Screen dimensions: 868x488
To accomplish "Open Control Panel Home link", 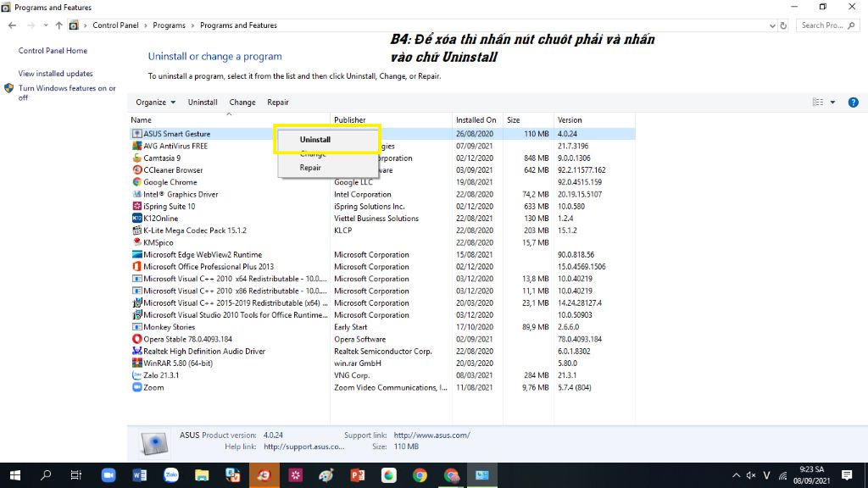I will point(53,51).
